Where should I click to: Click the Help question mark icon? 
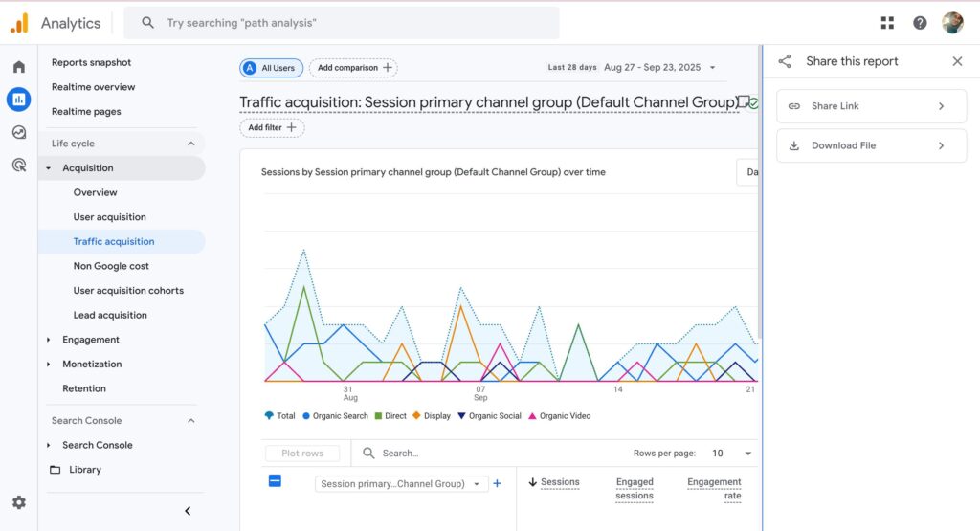(x=920, y=23)
